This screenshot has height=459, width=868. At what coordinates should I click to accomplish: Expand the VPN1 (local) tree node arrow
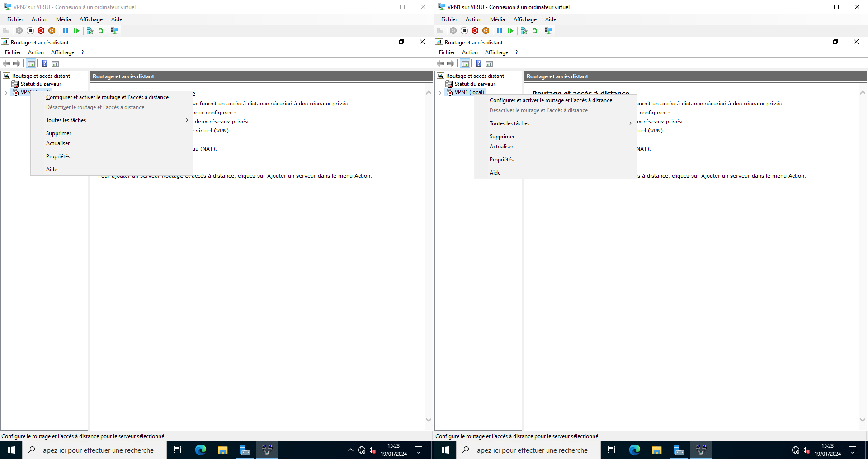tap(440, 93)
